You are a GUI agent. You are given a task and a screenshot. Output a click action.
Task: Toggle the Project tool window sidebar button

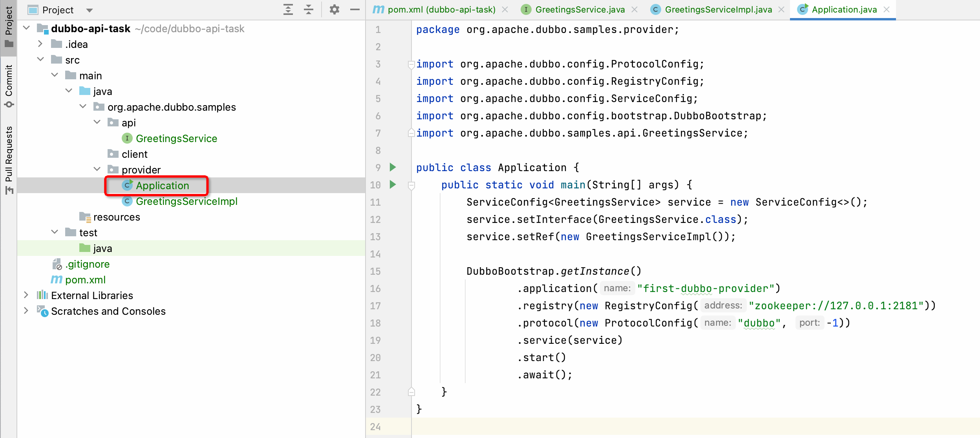pyautogui.click(x=9, y=26)
